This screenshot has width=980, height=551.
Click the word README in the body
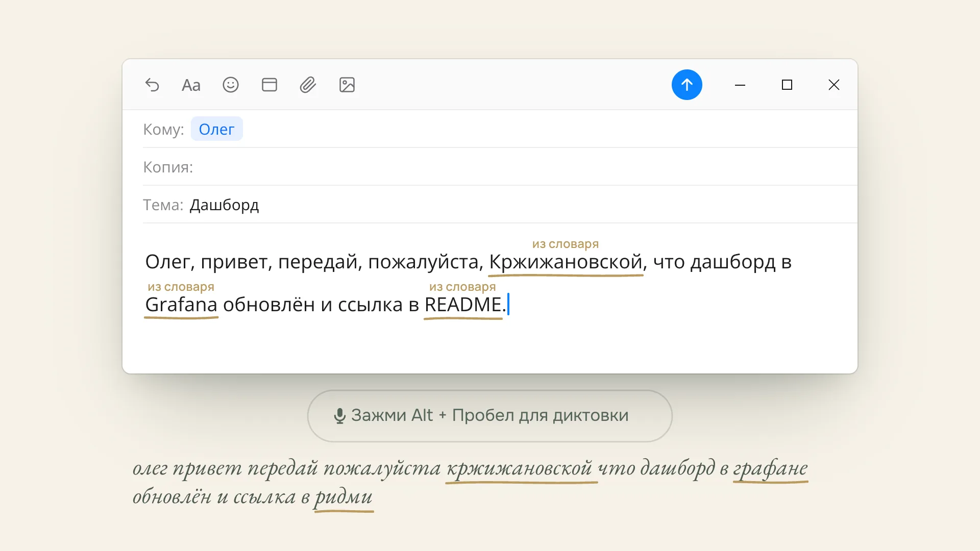(463, 305)
